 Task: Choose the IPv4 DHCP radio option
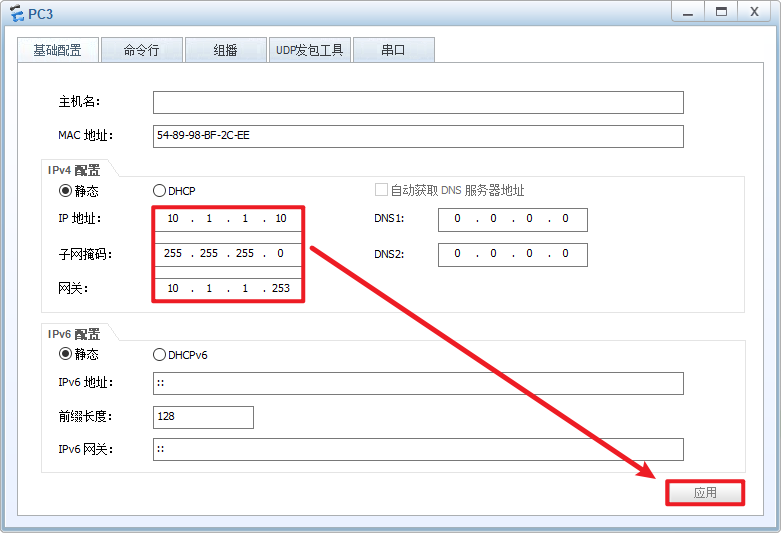pyautogui.click(x=159, y=190)
